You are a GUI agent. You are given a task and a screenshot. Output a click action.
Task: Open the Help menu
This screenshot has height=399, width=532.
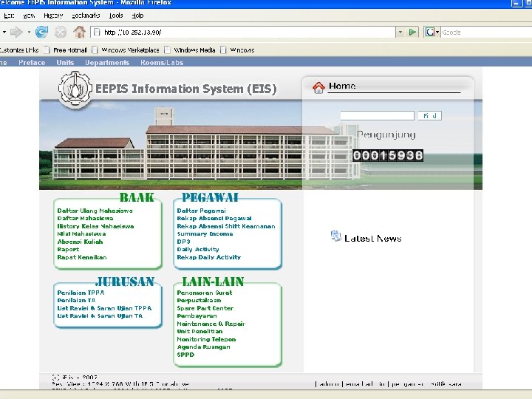pos(137,16)
